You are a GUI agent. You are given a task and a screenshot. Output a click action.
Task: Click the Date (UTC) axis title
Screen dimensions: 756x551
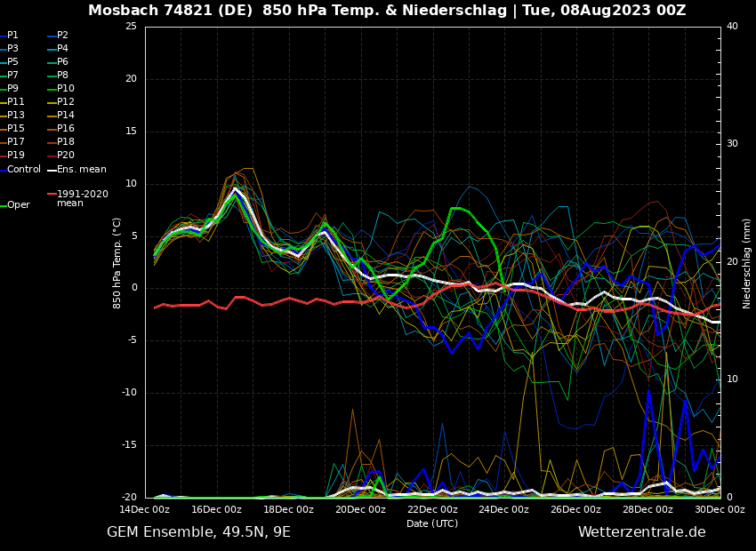(432, 524)
